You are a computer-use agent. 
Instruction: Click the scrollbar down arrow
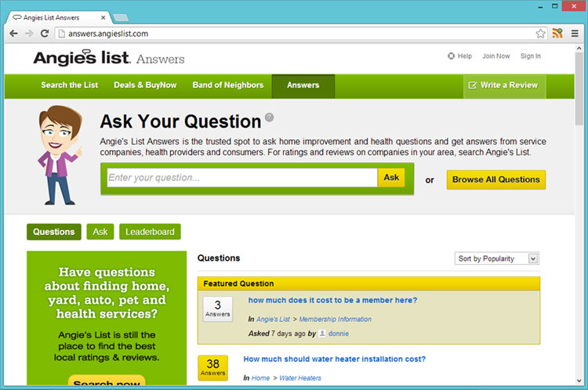click(579, 381)
